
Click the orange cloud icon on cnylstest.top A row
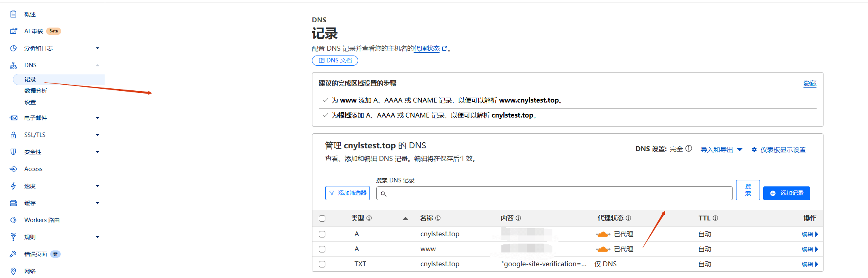click(603, 234)
